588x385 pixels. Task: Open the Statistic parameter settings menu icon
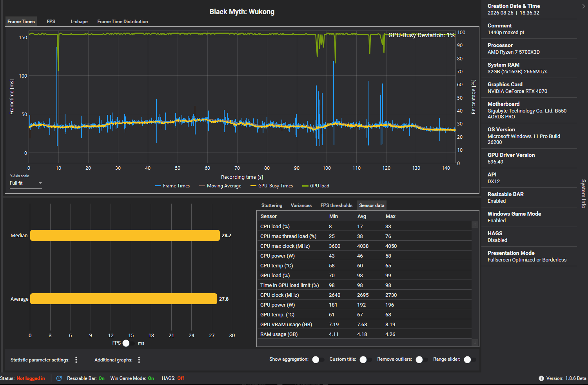pos(76,360)
